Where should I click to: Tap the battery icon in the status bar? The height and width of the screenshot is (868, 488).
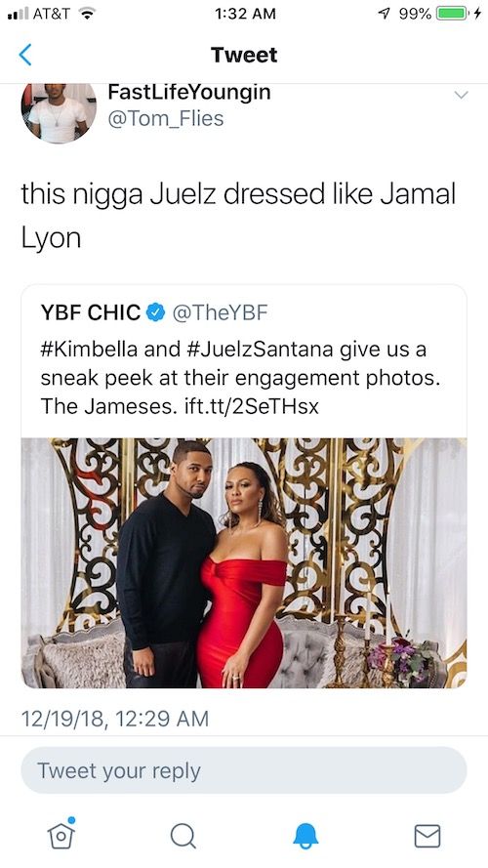pos(452,14)
